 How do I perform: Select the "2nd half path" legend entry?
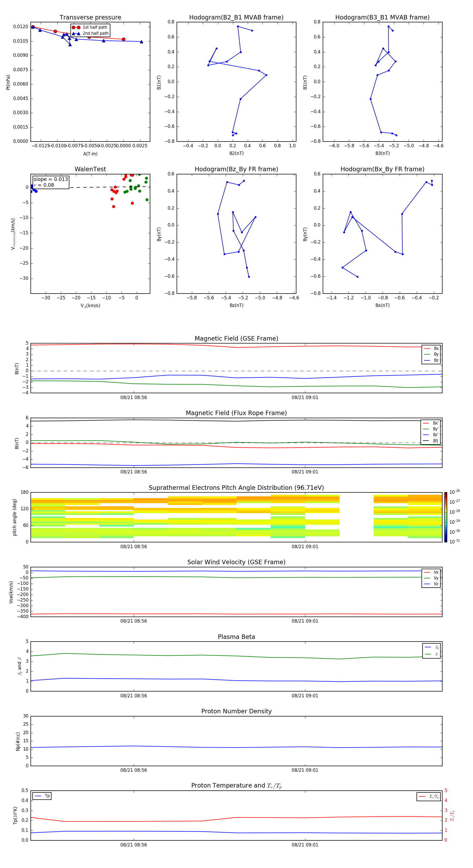90,33
